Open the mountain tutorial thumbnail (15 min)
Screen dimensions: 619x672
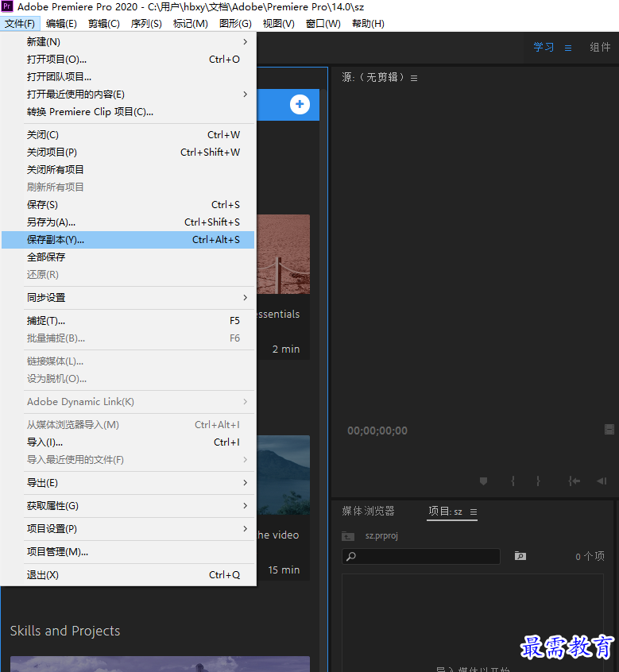[284, 475]
